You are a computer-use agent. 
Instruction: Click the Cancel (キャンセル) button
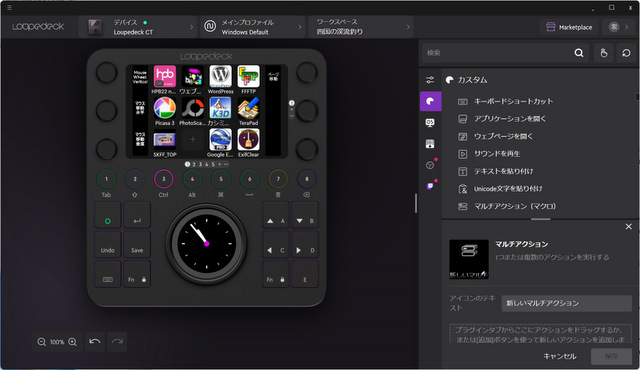[x=560, y=357]
